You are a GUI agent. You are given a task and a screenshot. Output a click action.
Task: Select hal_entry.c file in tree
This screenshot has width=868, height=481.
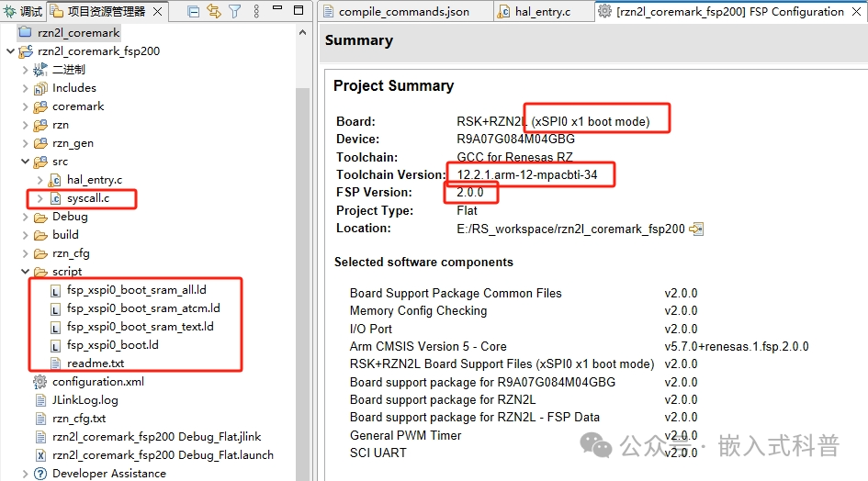pos(94,180)
